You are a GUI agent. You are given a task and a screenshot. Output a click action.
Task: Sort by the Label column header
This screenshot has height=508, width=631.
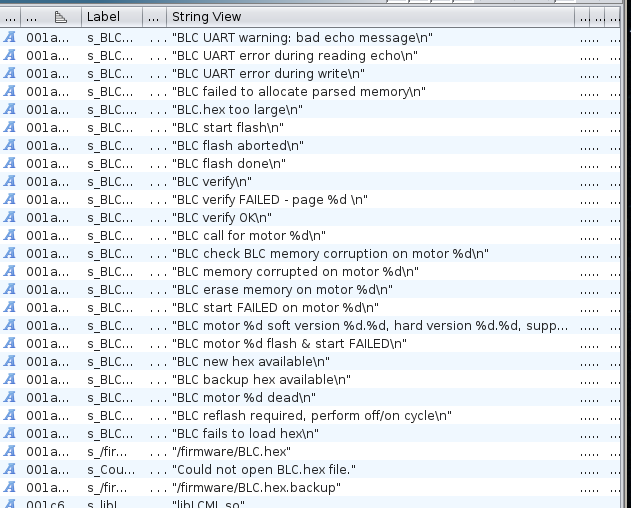click(x=111, y=17)
